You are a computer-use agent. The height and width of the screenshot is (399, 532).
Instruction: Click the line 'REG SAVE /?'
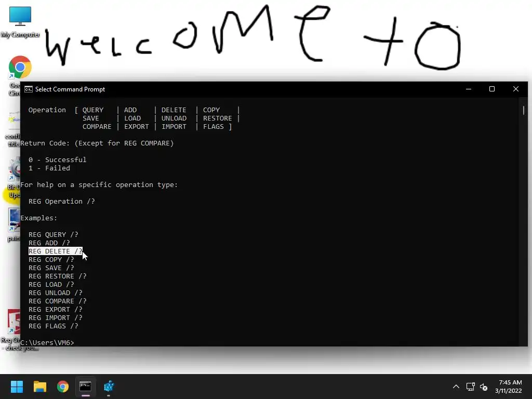51,268
